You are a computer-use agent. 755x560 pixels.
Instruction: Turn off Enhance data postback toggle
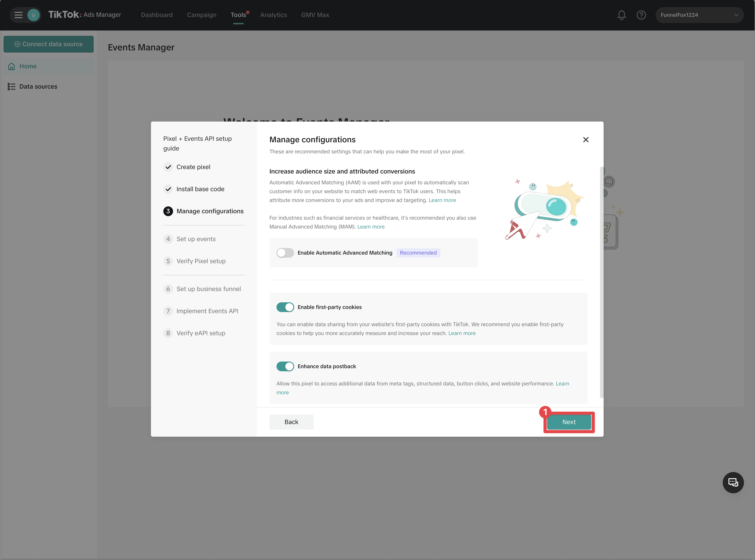coord(285,366)
